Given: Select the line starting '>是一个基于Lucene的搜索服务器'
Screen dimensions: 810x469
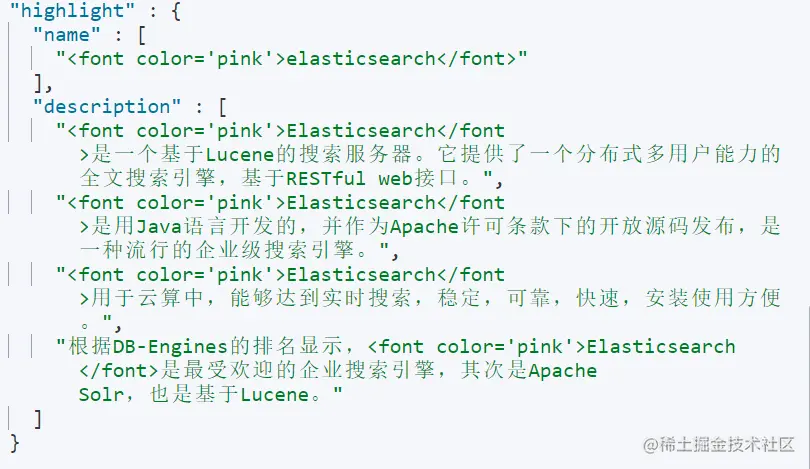Looking at the screenshot, I should coord(430,154).
